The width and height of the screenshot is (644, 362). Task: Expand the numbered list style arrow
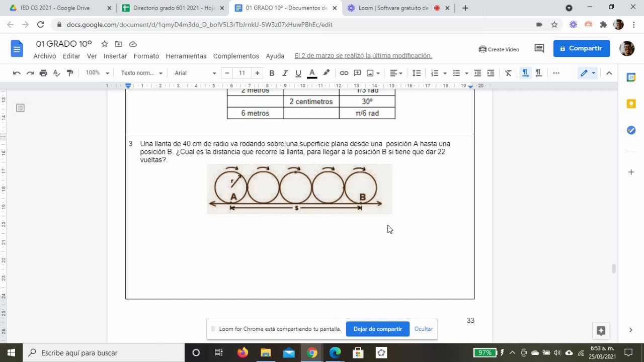445,73
